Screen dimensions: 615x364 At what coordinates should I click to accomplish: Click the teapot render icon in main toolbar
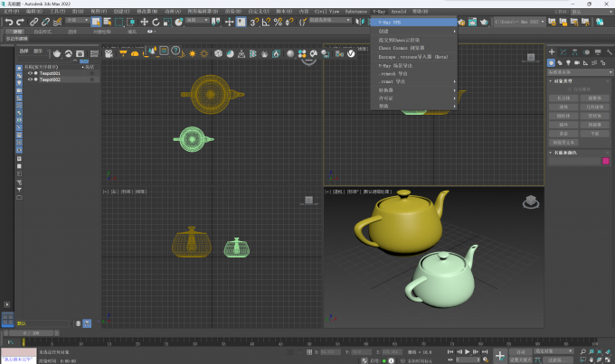coord(484,22)
